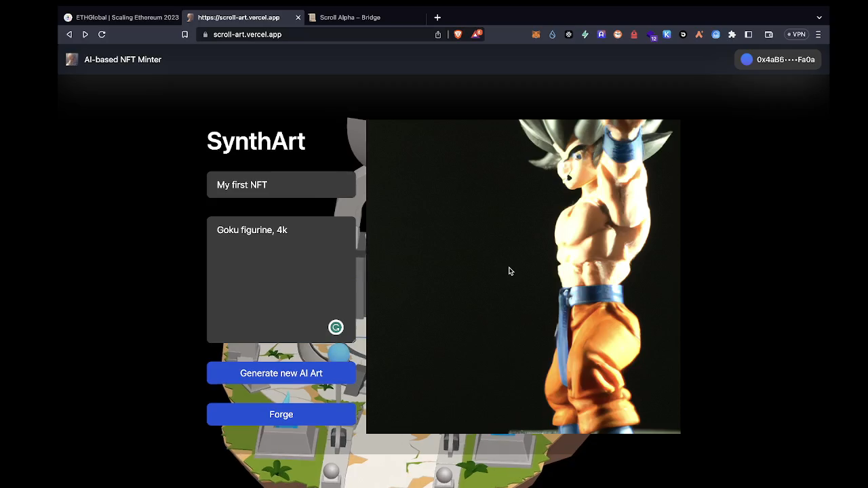868x488 pixels.
Task: Click the Goku figurine, 4k prompt textarea
Action: click(x=281, y=280)
